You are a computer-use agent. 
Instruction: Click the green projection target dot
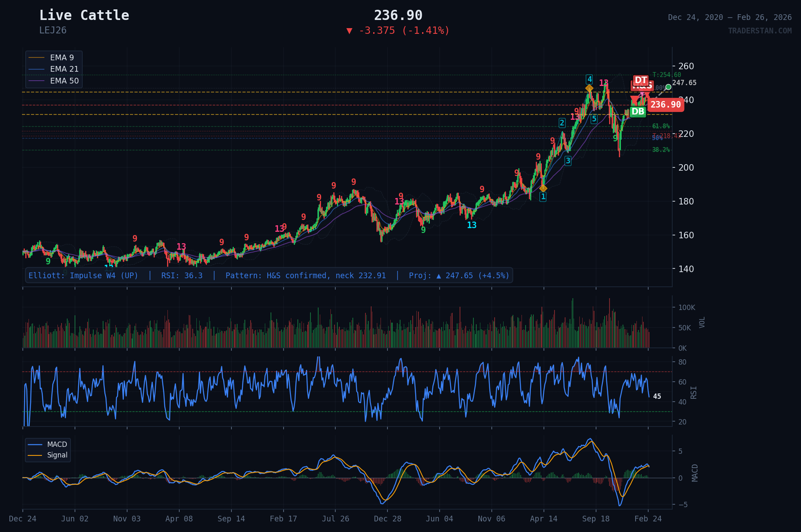[x=668, y=87]
